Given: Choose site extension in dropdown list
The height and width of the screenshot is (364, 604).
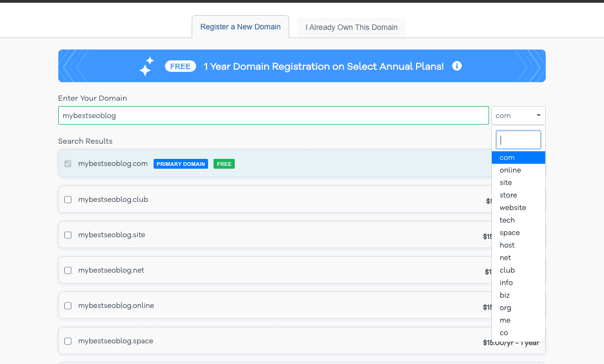Looking at the screenshot, I should [x=518, y=182].
